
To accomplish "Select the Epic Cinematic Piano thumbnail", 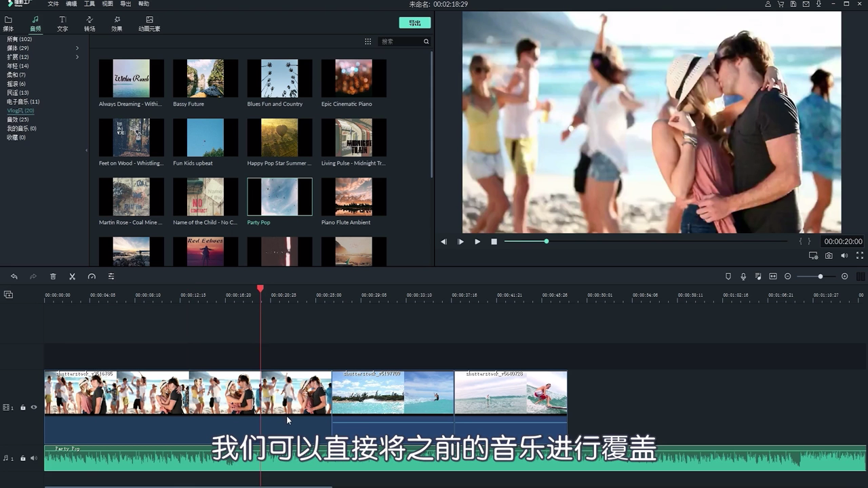I will point(353,79).
